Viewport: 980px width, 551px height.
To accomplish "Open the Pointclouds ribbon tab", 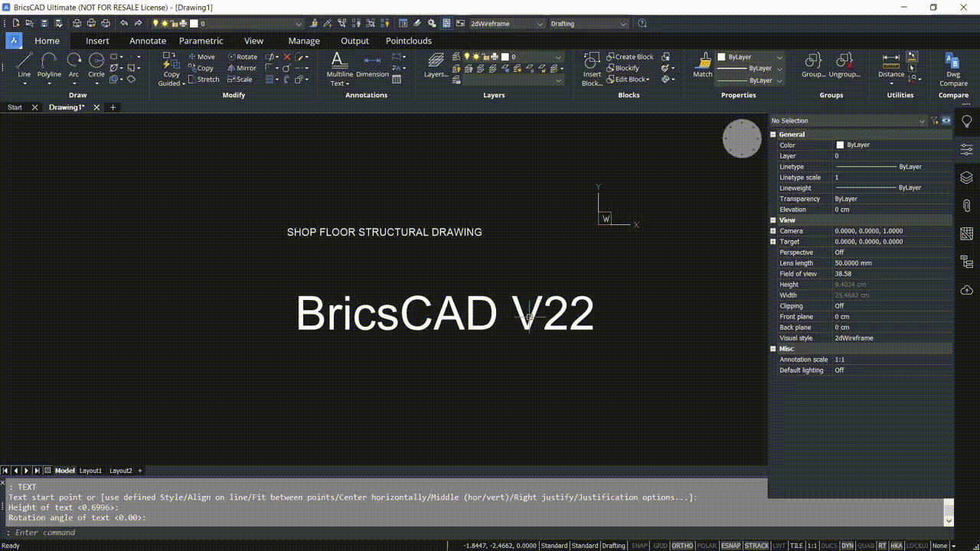I will click(x=409, y=41).
